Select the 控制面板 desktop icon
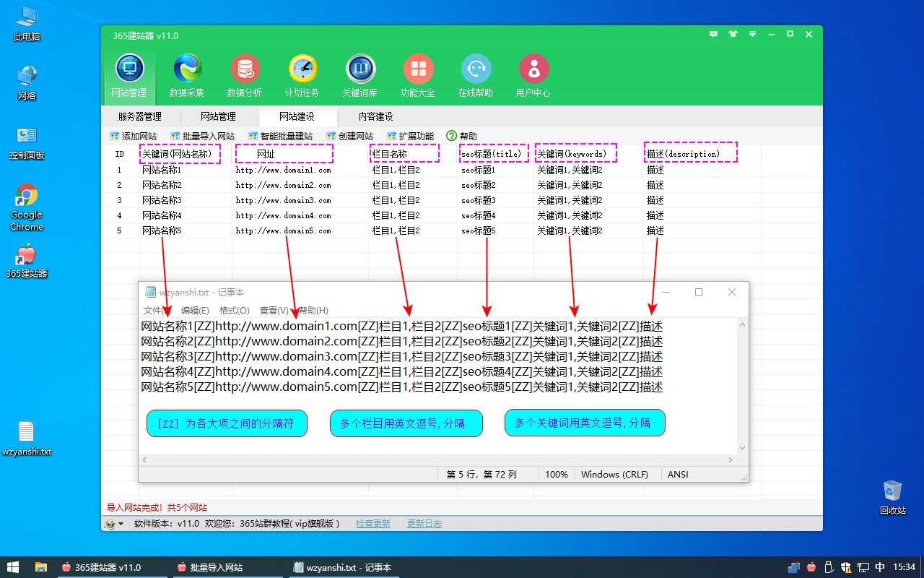This screenshot has height=578, width=924. click(27, 142)
